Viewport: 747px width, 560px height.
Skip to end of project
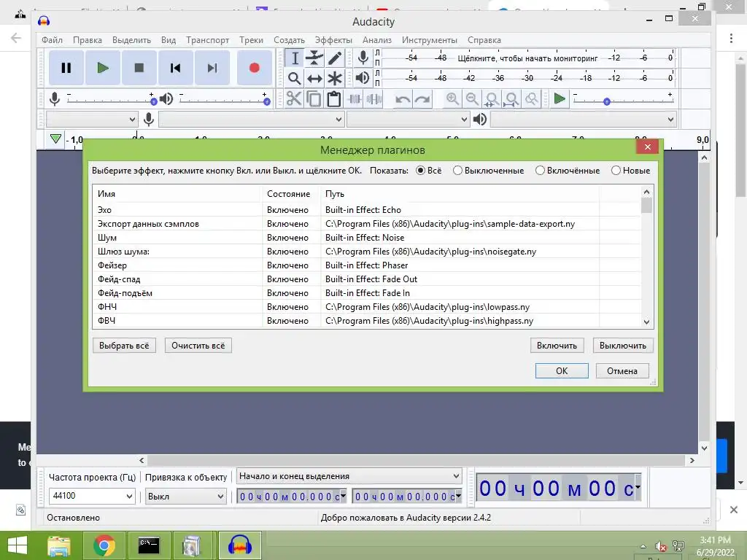(212, 68)
